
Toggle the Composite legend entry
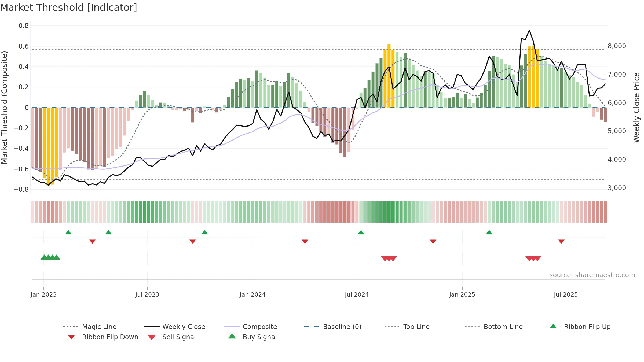(x=250, y=327)
